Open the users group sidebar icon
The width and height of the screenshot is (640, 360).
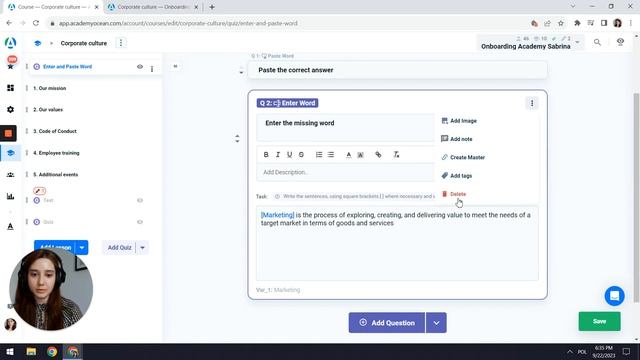(11, 175)
